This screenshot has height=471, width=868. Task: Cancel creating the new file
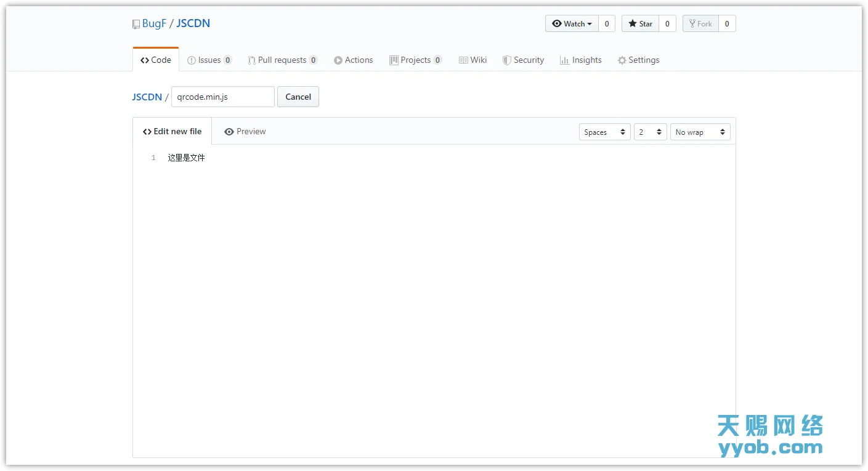298,97
